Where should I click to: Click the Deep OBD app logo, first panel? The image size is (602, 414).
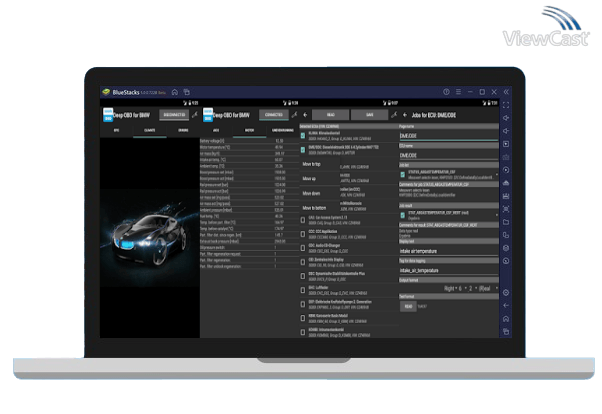tap(108, 115)
